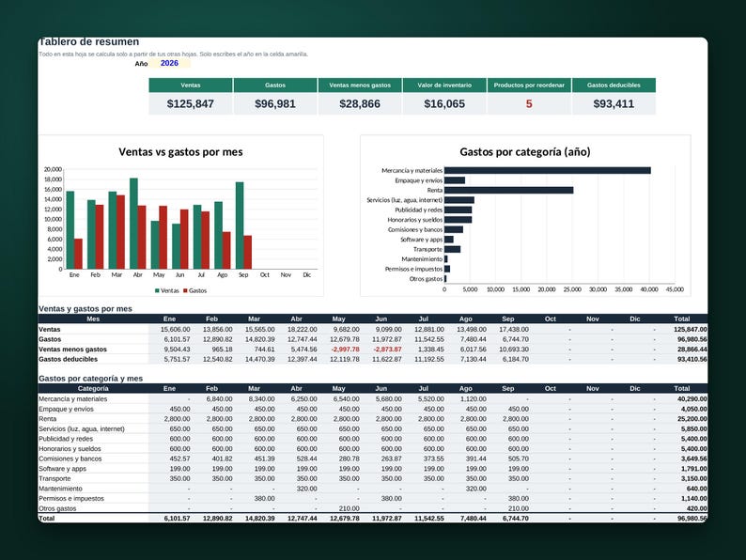The width and height of the screenshot is (746, 560).
Task: Click the 'Categoría' column header
Action: coord(93,389)
